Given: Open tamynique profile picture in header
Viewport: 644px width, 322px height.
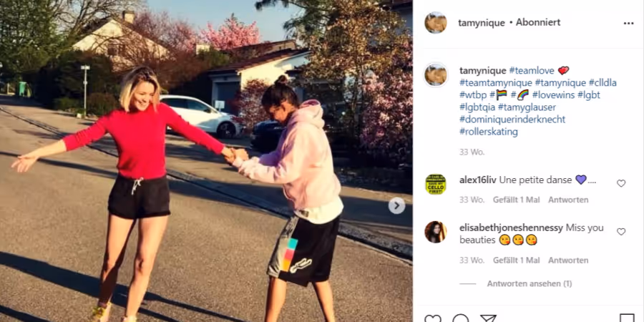Looking at the screenshot, I should pyautogui.click(x=435, y=23).
